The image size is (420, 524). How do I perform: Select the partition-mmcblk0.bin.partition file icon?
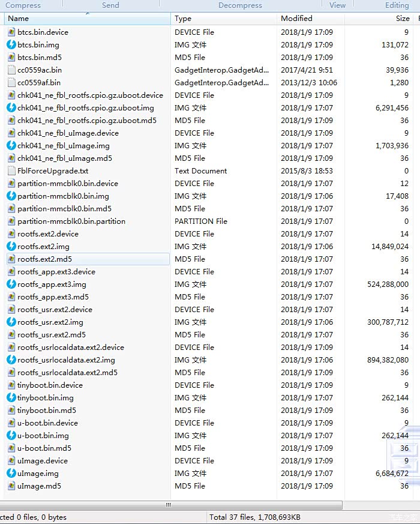pos(11,221)
